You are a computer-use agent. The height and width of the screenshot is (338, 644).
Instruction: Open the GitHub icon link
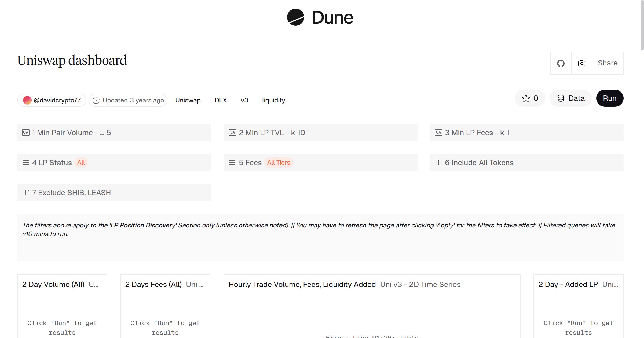point(561,63)
